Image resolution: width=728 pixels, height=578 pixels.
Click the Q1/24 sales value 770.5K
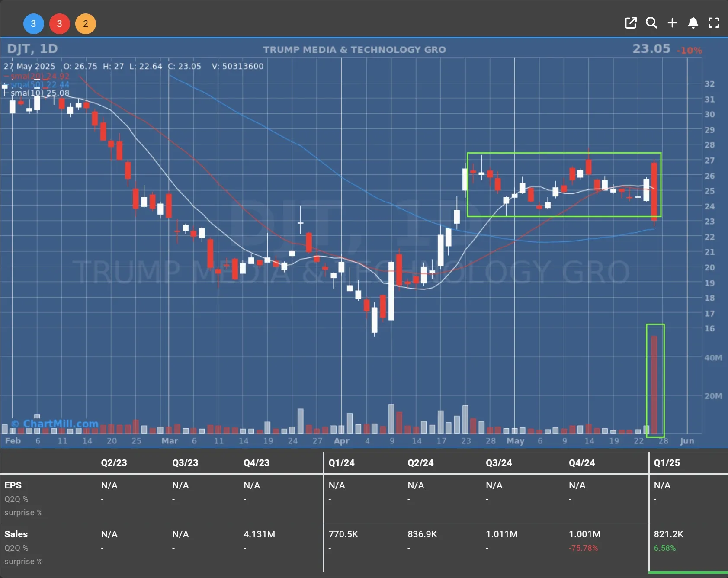pos(343,534)
